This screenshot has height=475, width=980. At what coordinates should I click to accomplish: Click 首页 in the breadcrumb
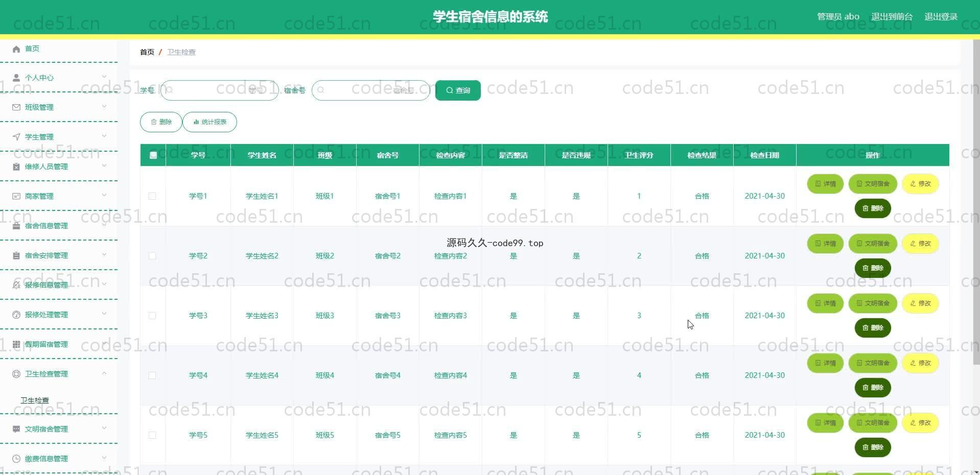tap(147, 52)
